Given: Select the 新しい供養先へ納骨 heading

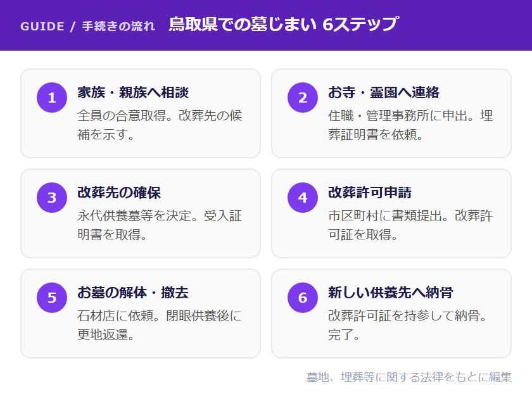Looking at the screenshot, I should [391, 293].
